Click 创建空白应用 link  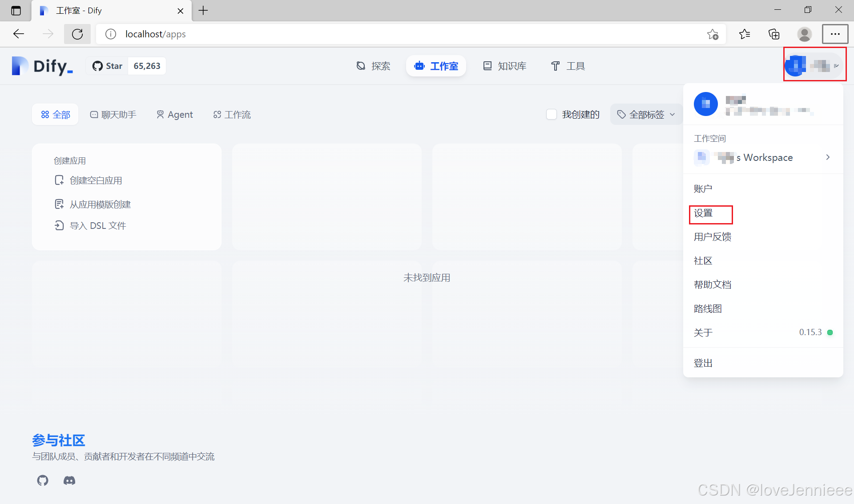coord(96,180)
